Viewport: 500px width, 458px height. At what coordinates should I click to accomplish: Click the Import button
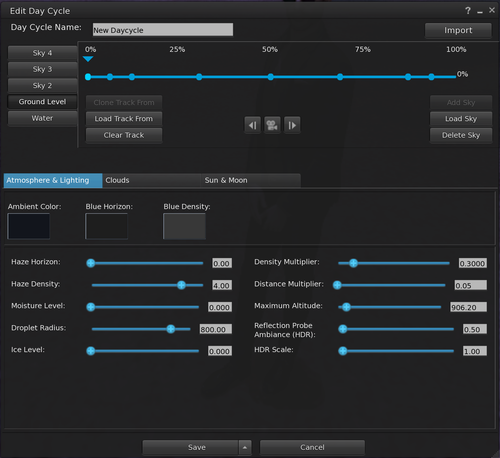[x=458, y=30]
